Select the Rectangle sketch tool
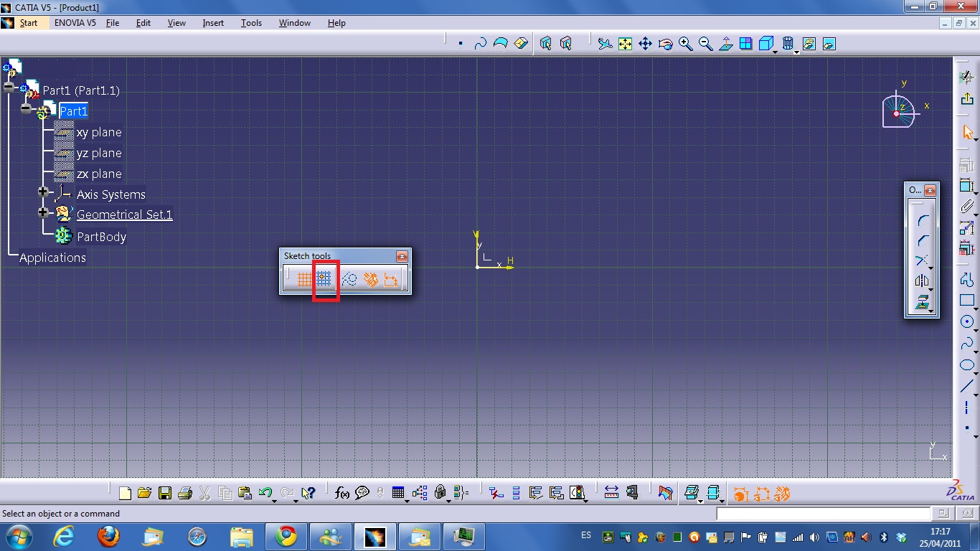The height and width of the screenshot is (551, 980). [x=967, y=301]
